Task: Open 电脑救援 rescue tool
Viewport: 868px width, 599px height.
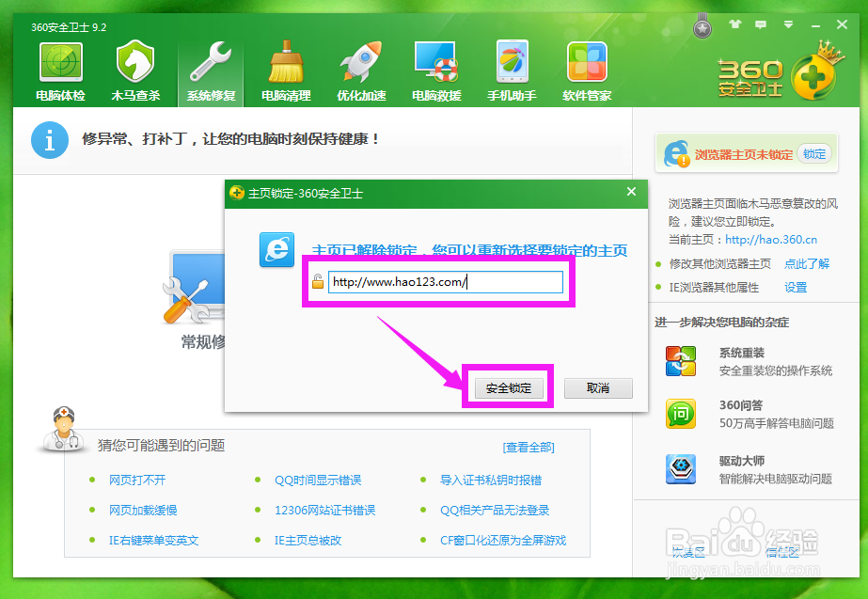Action: (436, 71)
